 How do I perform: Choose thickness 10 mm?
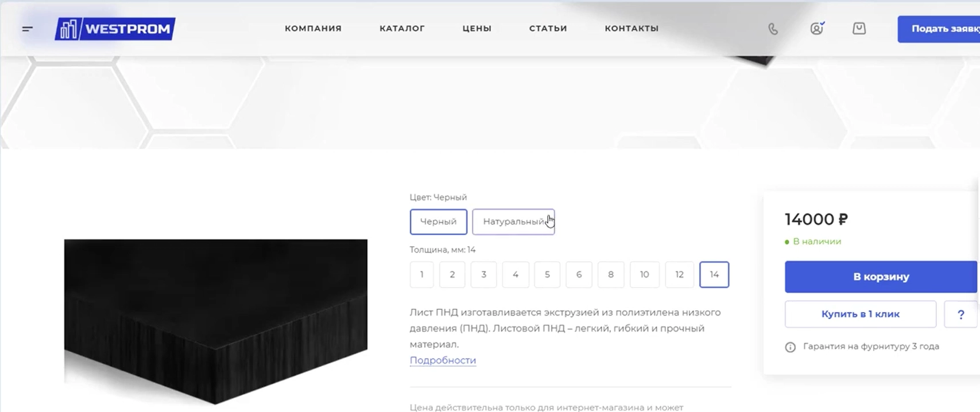point(645,275)
